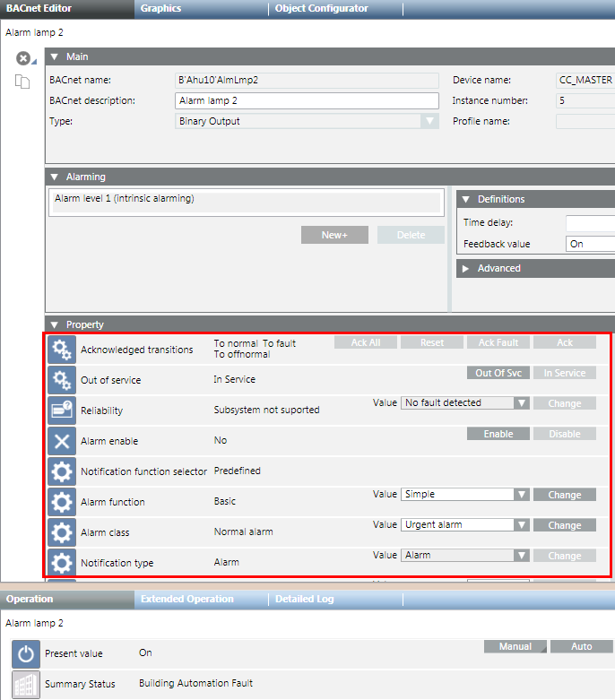Image resolution: width=615 pixels, height=700 pixels.
Task: Set Present value to Manual
Action: [x=514, y=646]
